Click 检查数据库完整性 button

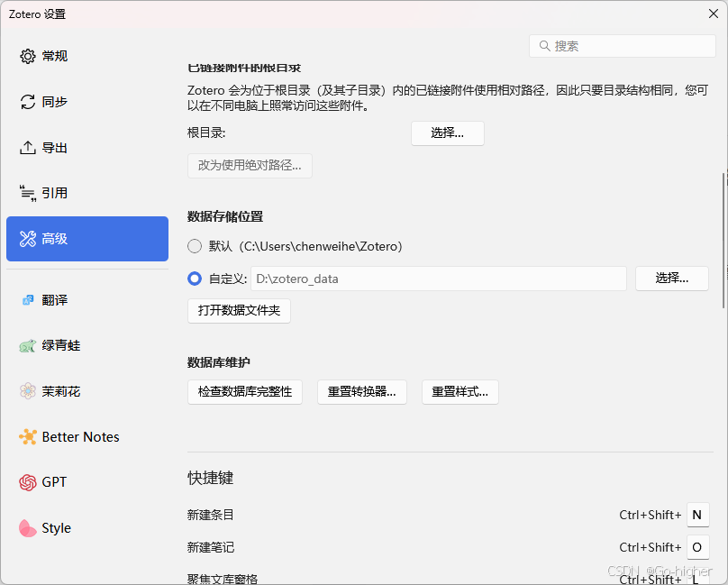(245, 392)
